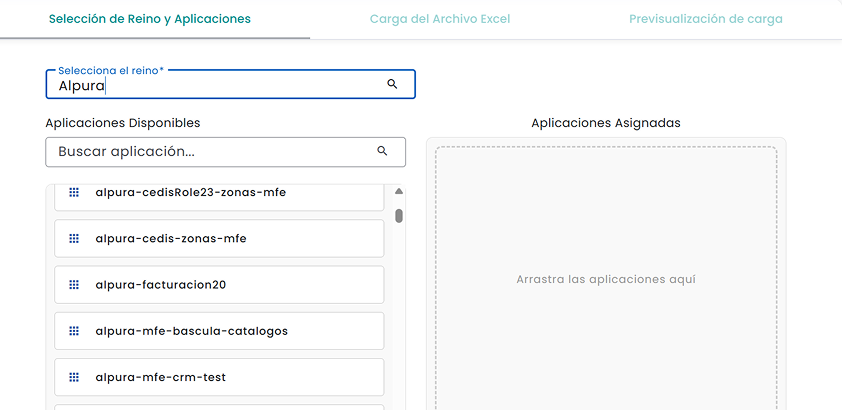
Task: Grab drag handle of alpura-facturacion20
Action: click(x=74, y=284)
